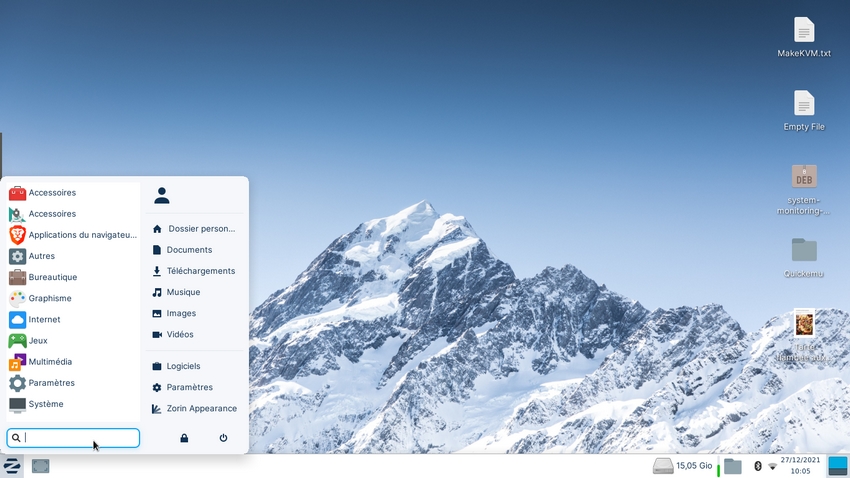The height and width of the screenshot is (478, 850).
Task: Click the application search field
Action: [80, 438]
